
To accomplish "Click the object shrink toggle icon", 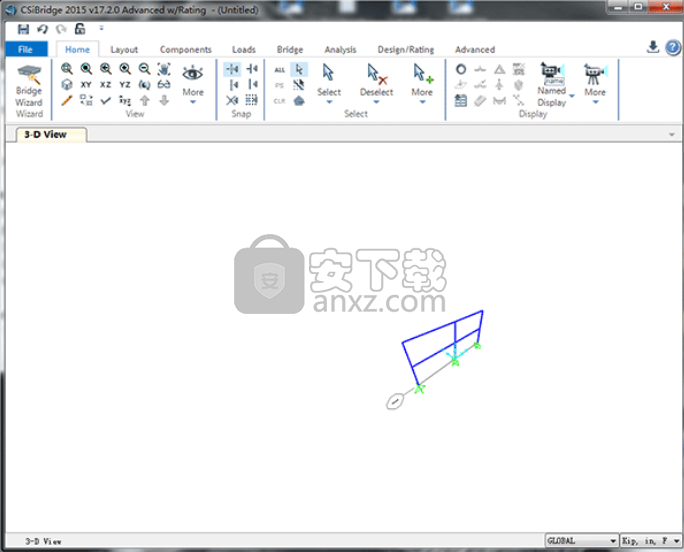I will 86,101.
